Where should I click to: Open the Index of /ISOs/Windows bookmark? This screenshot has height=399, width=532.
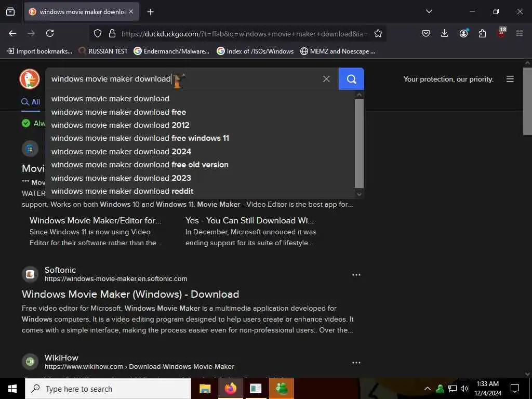pyautogui.click(x=255, y=51)
